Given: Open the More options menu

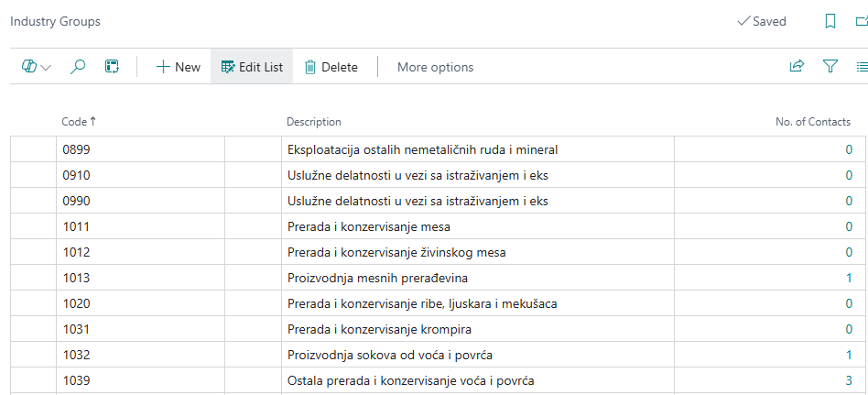Looking at the screenshot, I should (x=435, y=67).
